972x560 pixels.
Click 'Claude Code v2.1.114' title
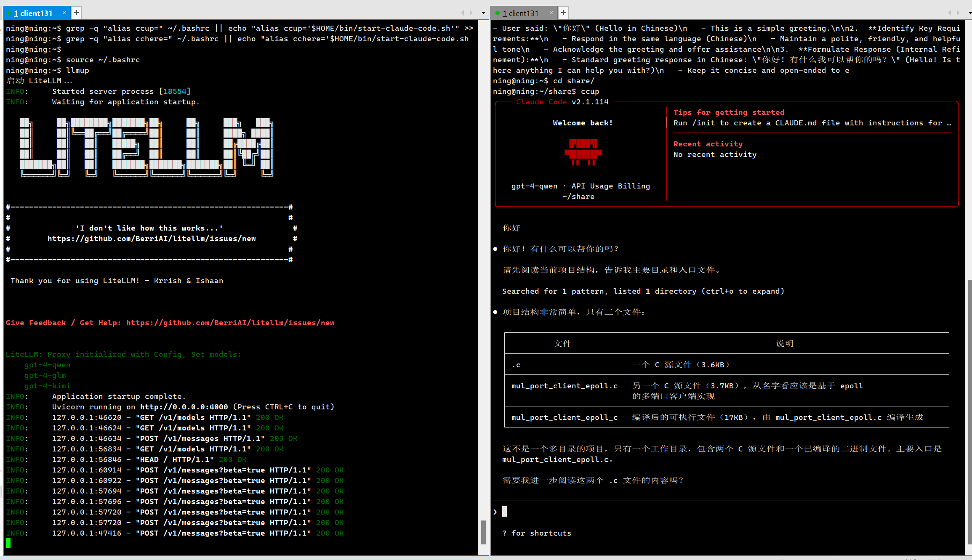pyautogui.click(x=562, y=102)
